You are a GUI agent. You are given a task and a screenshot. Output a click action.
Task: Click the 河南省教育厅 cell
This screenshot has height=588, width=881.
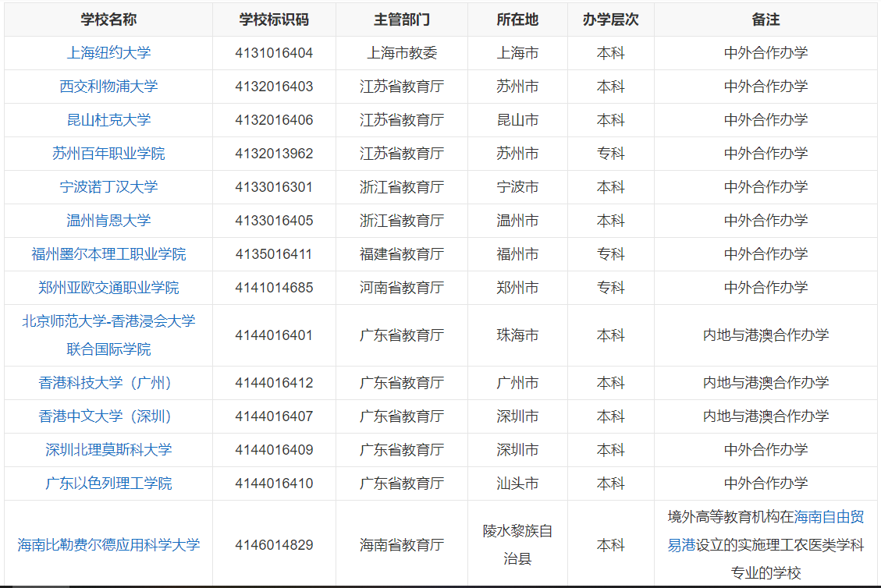(402, 288)
